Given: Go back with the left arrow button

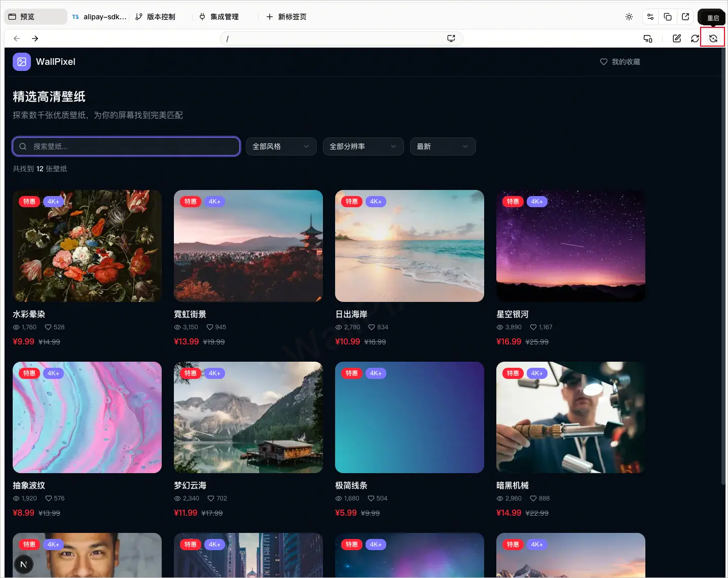Looking at the screenshot, I should pos(17,38).
